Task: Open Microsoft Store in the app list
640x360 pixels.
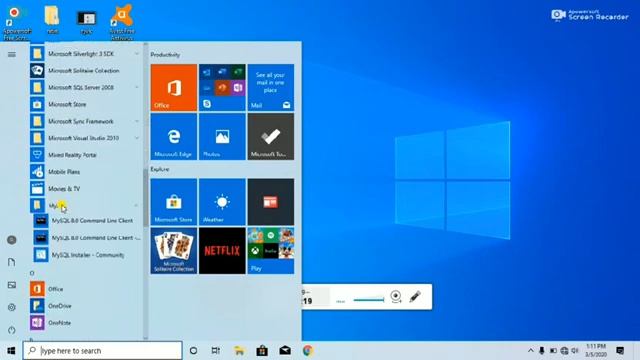Action: point(85,104)
